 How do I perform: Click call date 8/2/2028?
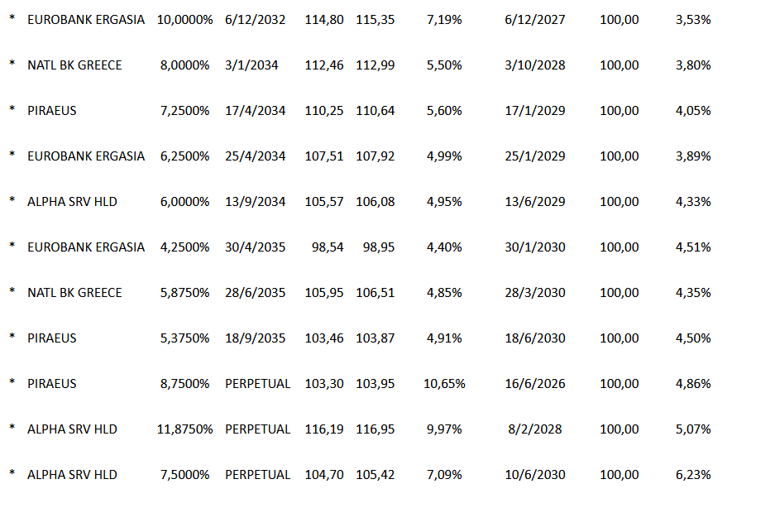(534, 429)
